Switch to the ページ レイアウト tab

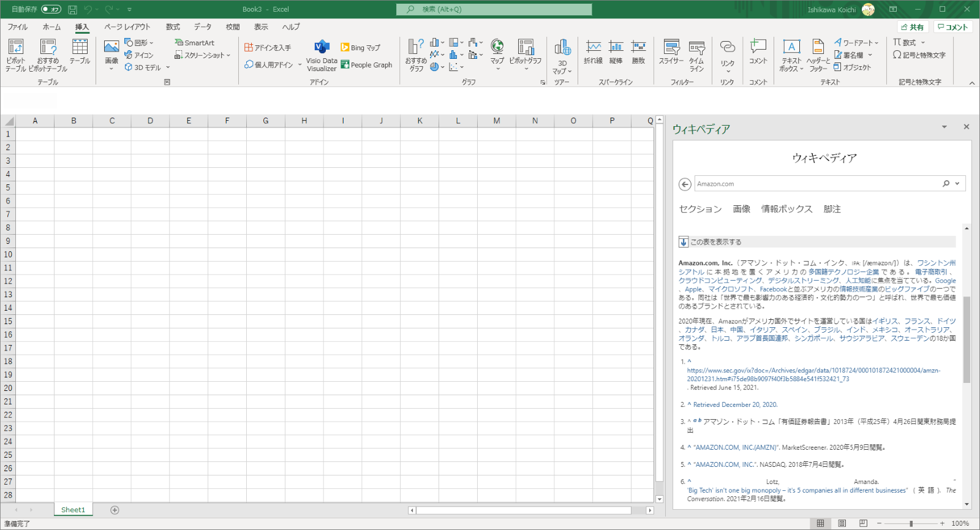coord(127,27)
